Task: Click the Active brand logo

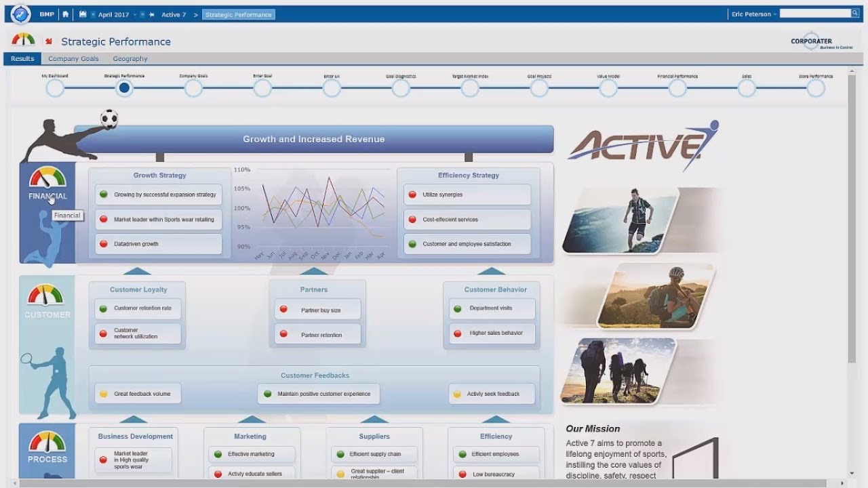Action: click(x=643, y=144)
